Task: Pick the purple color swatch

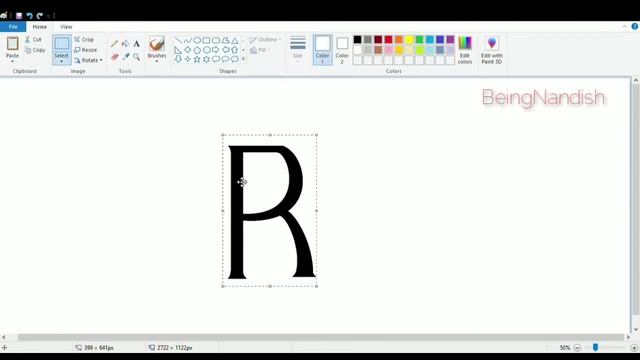Action: (450, 40)
